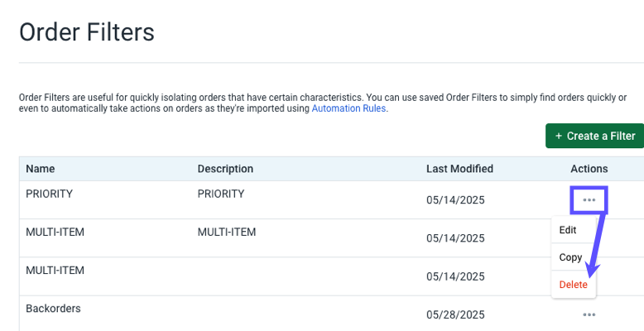
Task: Choose Delete from the actions dropdown
Action: click(573, 285)
